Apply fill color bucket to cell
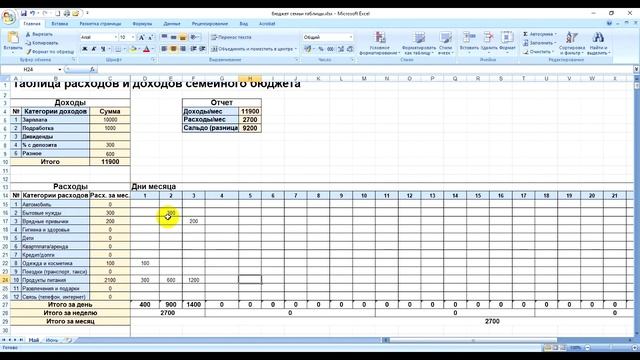The image size is (640, 360). tap(133, 49)
